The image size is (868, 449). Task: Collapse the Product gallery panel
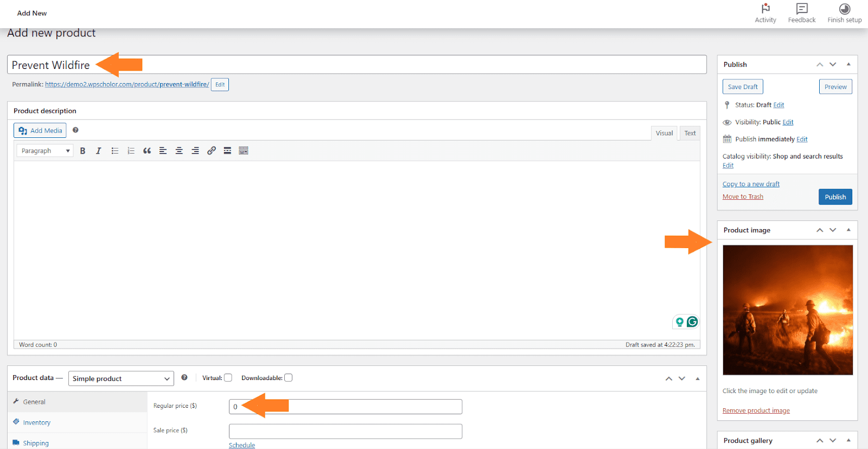848,440
